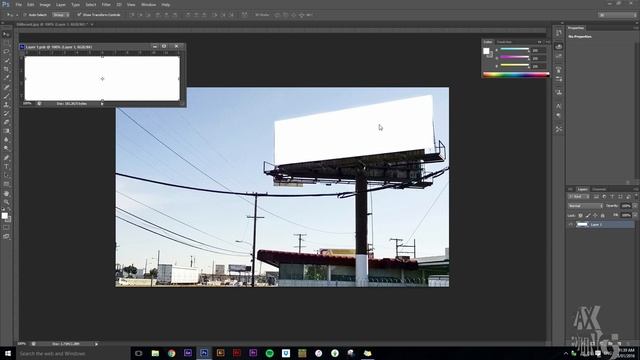Click the Layer 1.psb floating window title
This screenshot has height=360, width=640.
(x=59, y=47)
